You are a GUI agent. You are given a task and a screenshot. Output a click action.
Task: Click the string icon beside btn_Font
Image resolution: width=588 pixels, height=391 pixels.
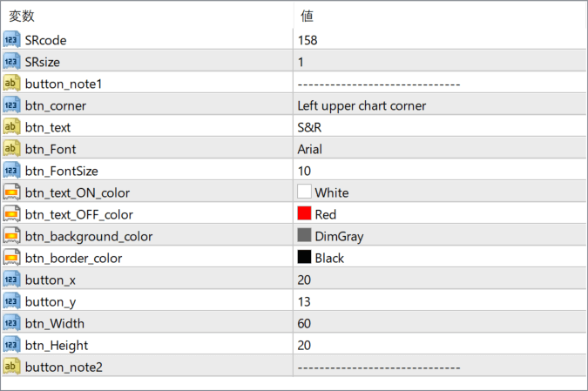tap(11, 149)
